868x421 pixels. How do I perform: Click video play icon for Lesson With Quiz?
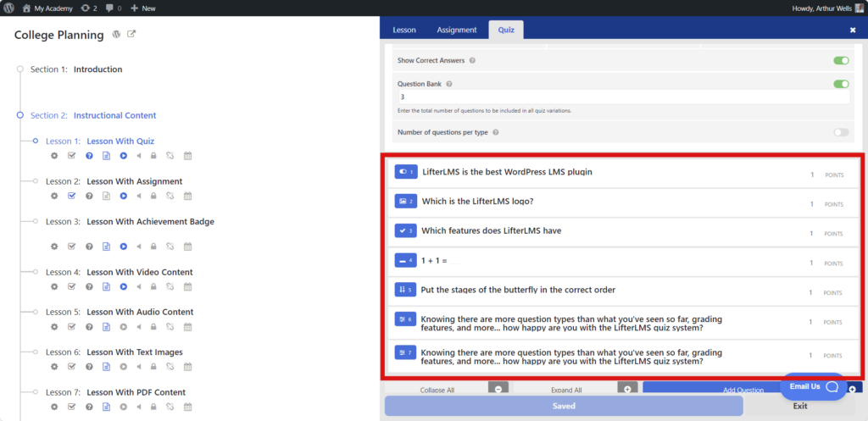[x=124, y=156]
